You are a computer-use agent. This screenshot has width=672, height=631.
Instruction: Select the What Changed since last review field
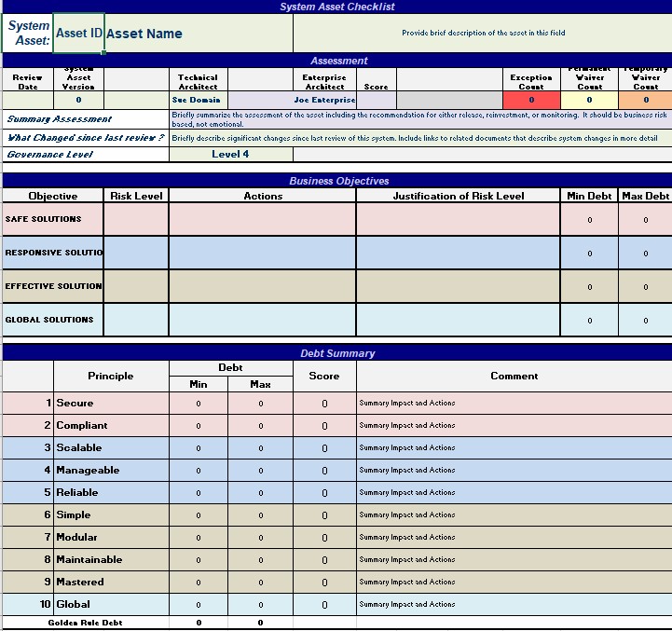(419, 138)
